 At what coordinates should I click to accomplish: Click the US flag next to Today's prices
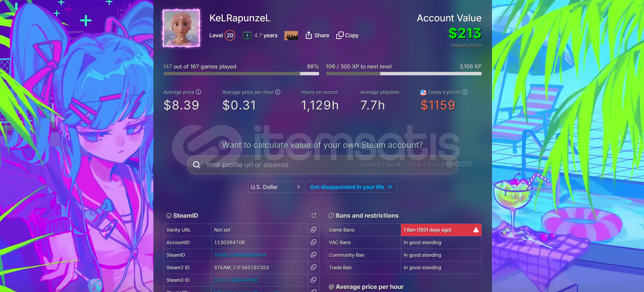click(423, 92)
